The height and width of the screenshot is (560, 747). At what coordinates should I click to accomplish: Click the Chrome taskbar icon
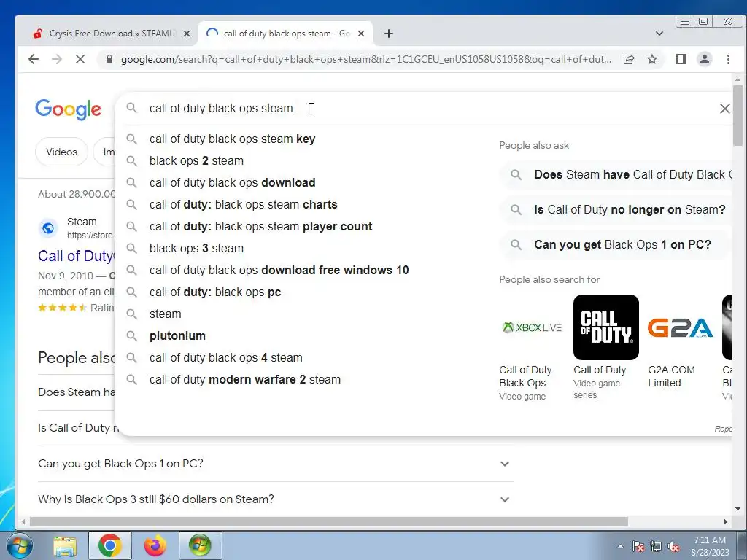pyautogui.click(x=110, y=545)
